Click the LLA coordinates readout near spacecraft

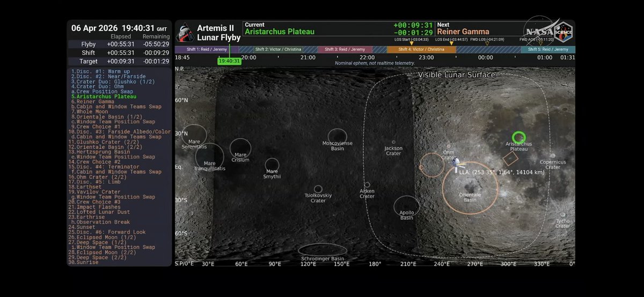[x=502, y=173]
